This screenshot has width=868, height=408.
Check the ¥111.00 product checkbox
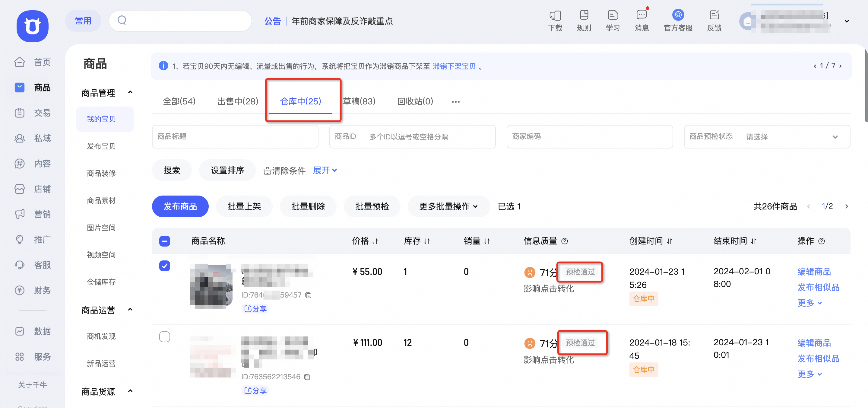coord(164,337)
